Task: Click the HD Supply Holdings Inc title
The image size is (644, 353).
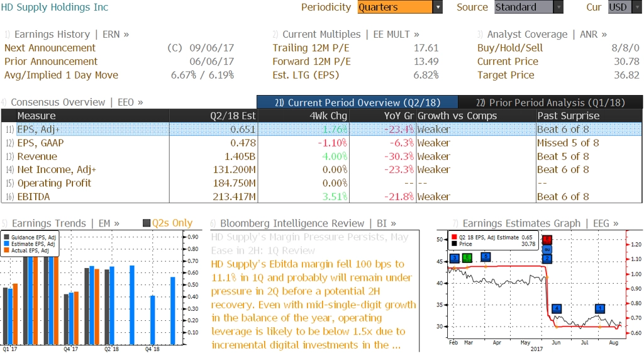Action: tap(55, 7)
